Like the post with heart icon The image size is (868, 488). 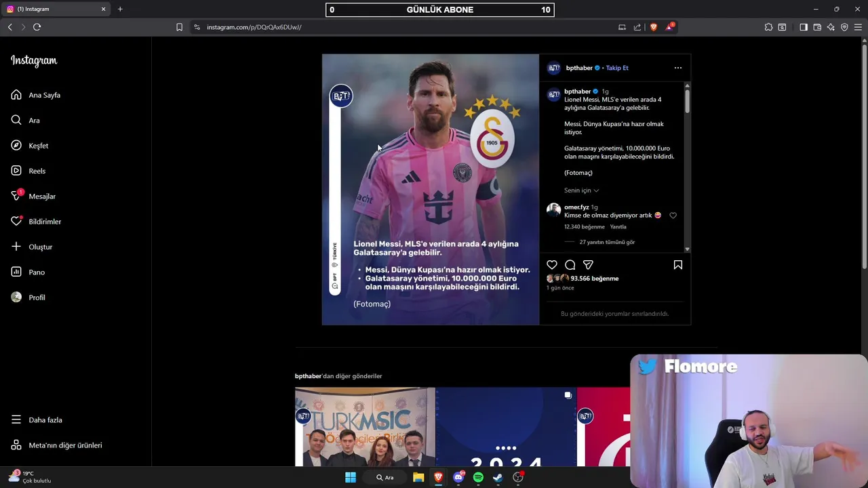pyautogui.click(x=552, y=265)
